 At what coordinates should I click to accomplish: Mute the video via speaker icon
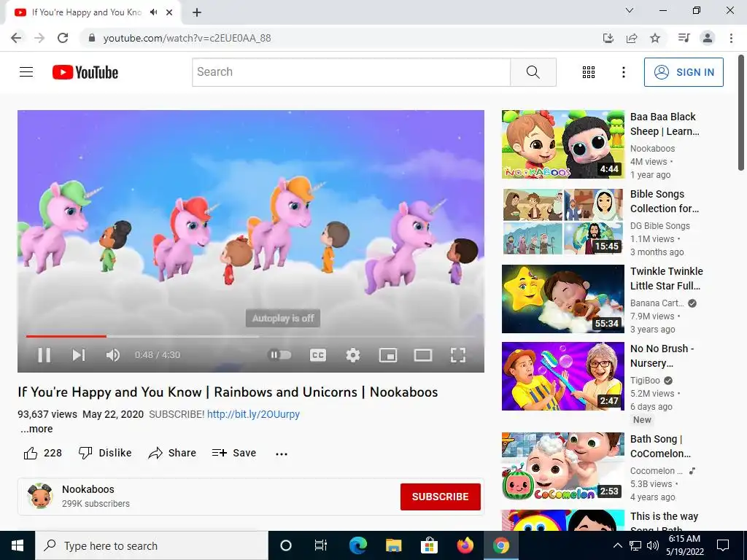point(113,355)
